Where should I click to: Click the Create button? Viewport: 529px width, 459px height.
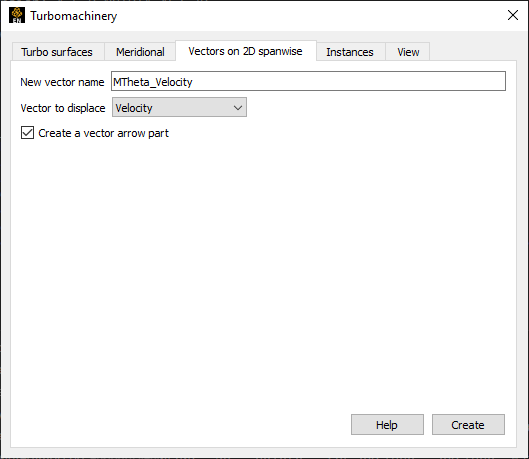click(468, 425)
